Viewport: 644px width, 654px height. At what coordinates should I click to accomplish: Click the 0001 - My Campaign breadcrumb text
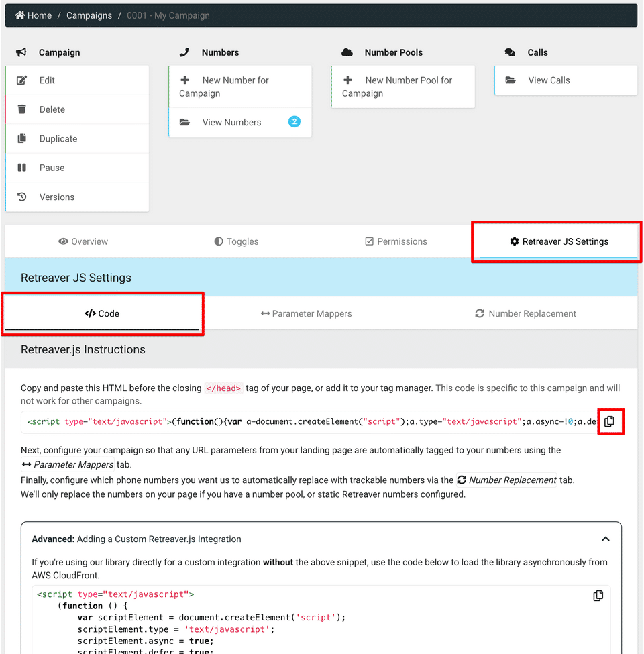(168, 15)
